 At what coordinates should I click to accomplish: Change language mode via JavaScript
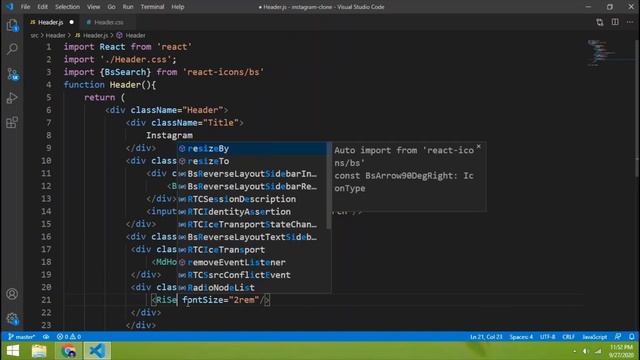coord(595,337)
